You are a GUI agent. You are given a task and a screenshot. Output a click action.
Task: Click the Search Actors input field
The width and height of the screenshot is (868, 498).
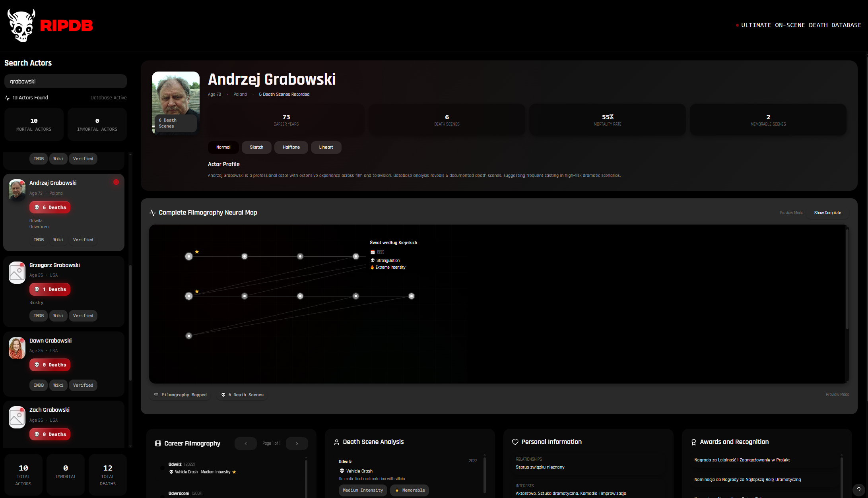tap(66, 81)
